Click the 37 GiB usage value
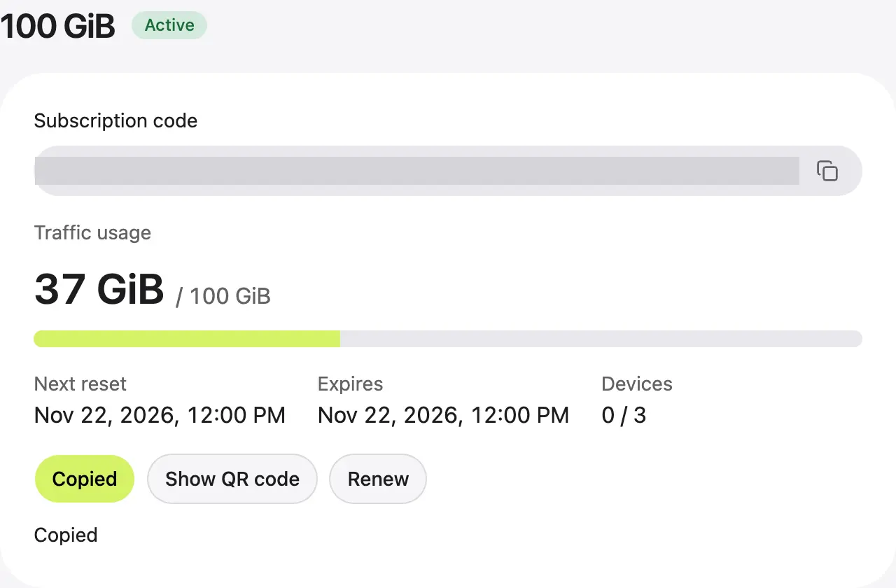 (x=99, y=288)
